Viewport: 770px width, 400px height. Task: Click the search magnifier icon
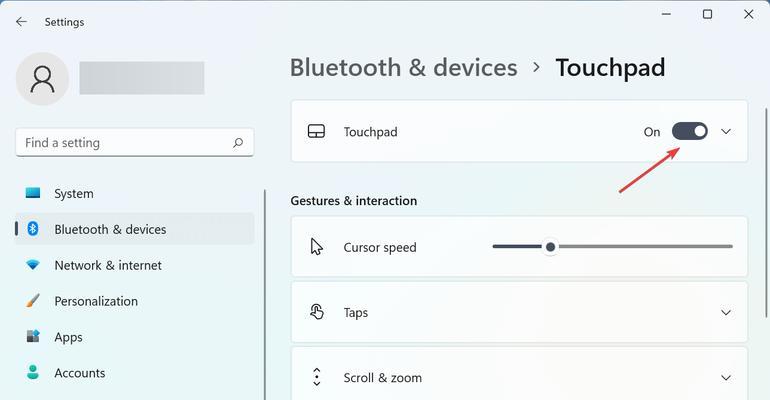238,143
